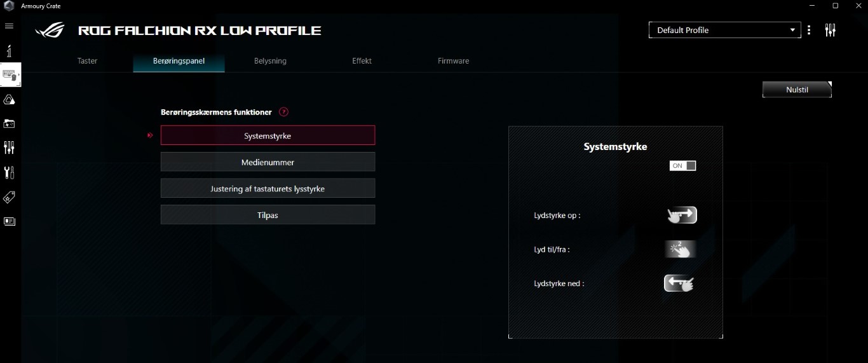Click the swipe left gesture icon for Lydstyrke ned
Image resolution: width=868 pixels, height=363 pixels.
tap(679, 284)
